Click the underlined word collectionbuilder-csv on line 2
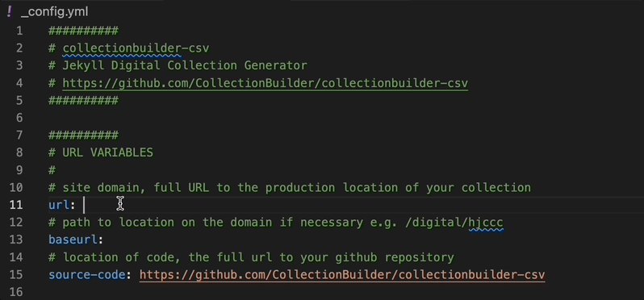The height and width of the screenshot is (300, 644). tap(136, 48)
